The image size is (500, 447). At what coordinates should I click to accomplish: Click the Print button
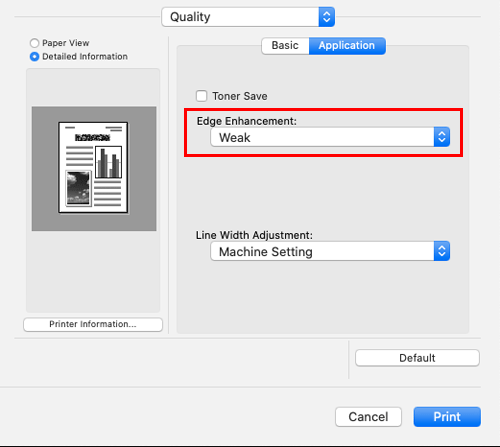[x=447, y=417]
